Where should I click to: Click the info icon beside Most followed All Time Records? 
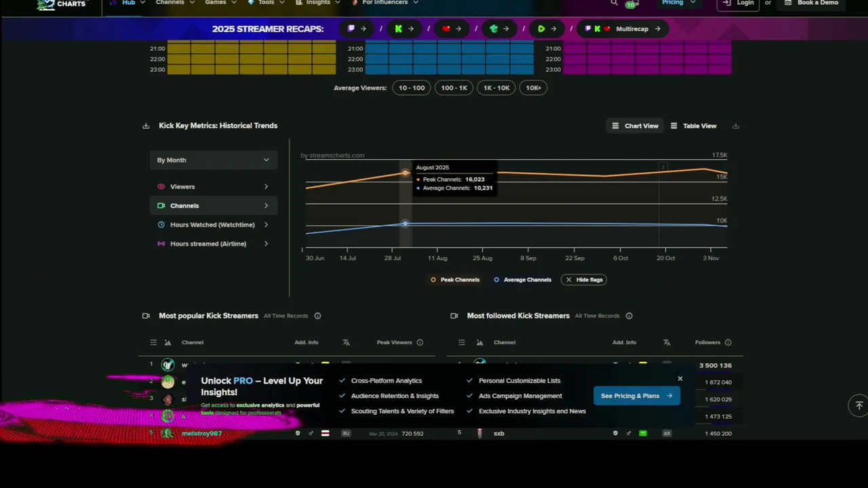click(629, 316)
